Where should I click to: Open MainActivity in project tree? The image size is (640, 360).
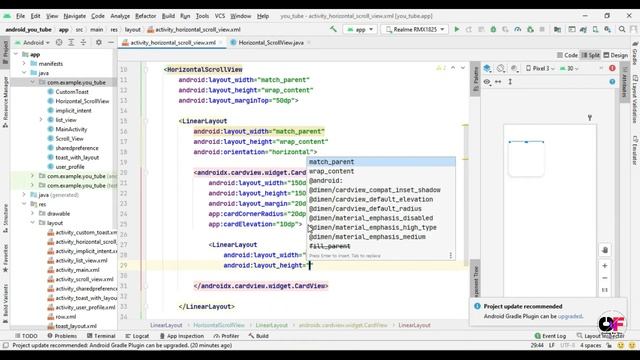[71, 129]
